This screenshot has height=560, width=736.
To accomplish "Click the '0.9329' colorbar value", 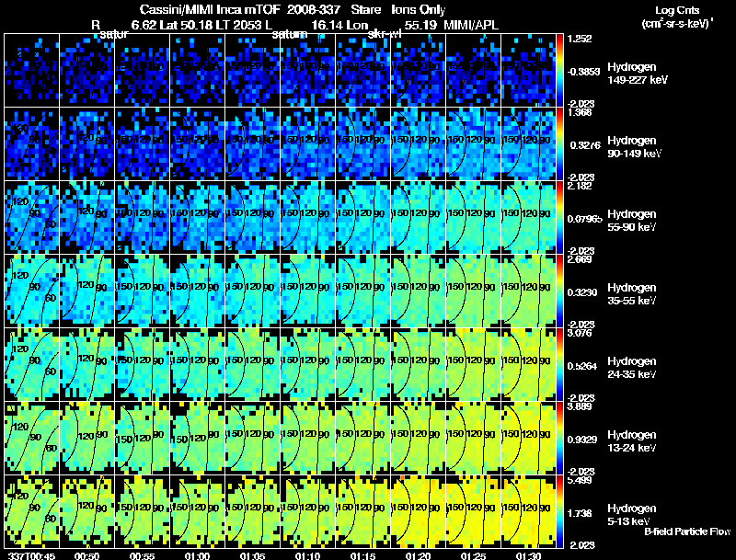I will (x=582, y=440).
